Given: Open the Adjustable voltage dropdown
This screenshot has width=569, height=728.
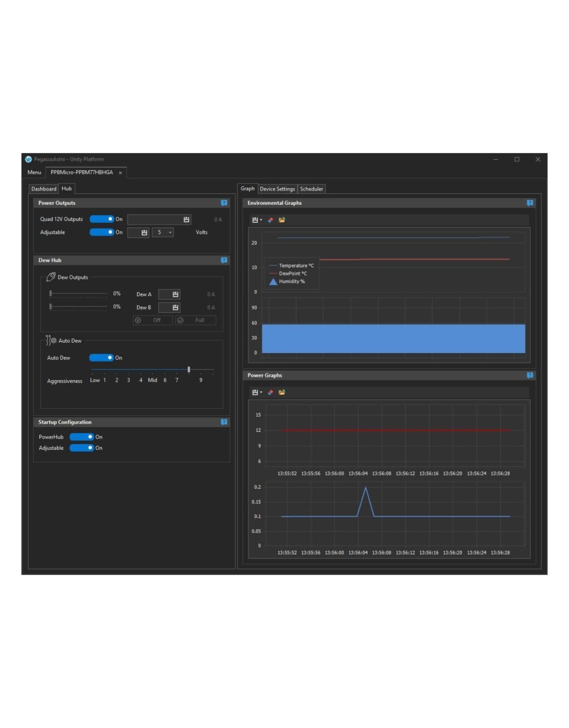Looking at the screenshot, I should pos(170,232).
